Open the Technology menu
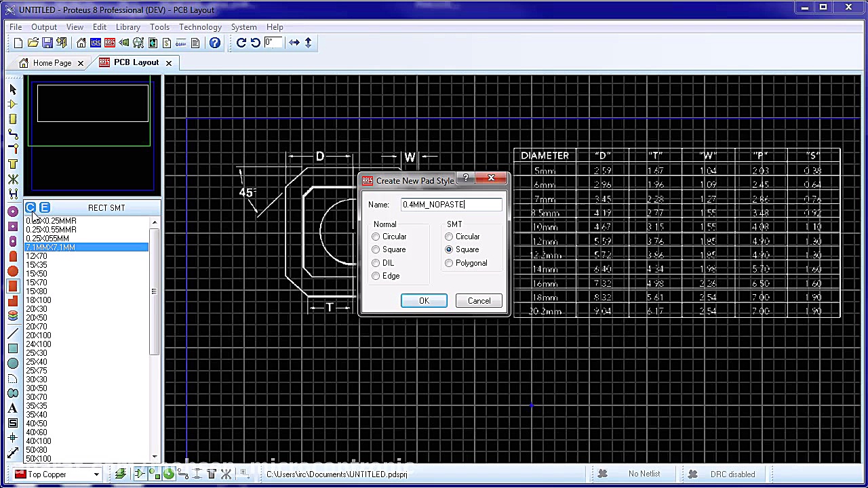Screen dimensions: 868x488 point(200,27)
